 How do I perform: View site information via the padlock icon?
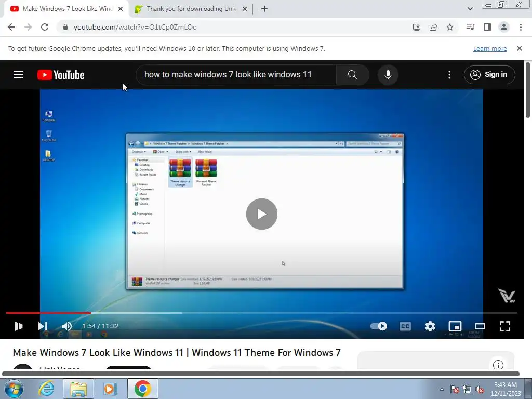pos(65,27)
